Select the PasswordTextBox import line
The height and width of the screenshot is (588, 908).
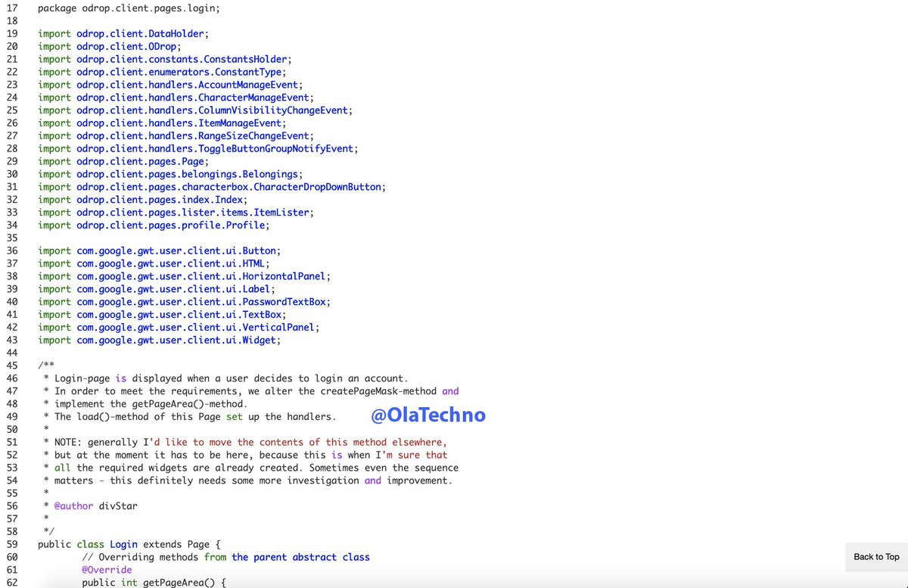coord(185,302)
